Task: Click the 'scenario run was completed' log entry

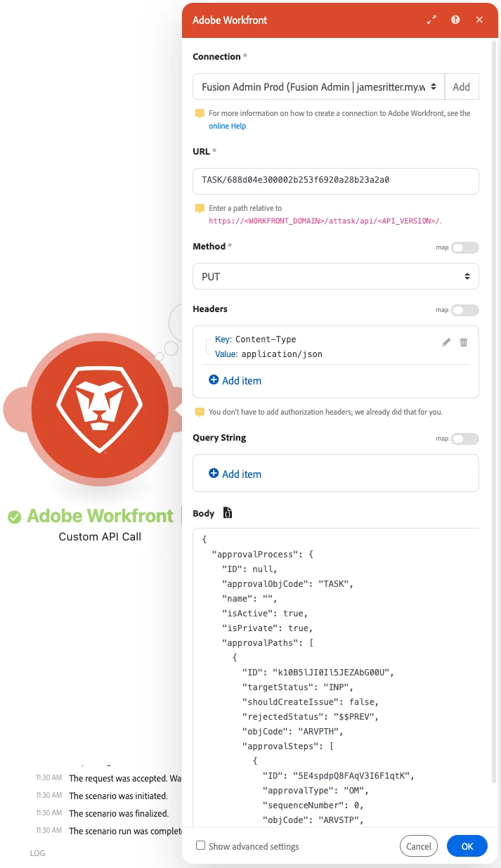Action: [125, 831]
